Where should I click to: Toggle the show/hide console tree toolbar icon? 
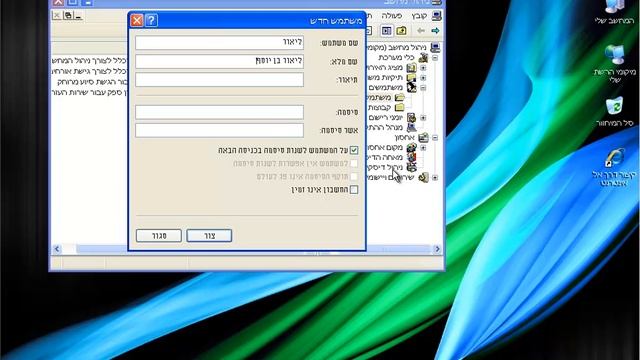386,31
